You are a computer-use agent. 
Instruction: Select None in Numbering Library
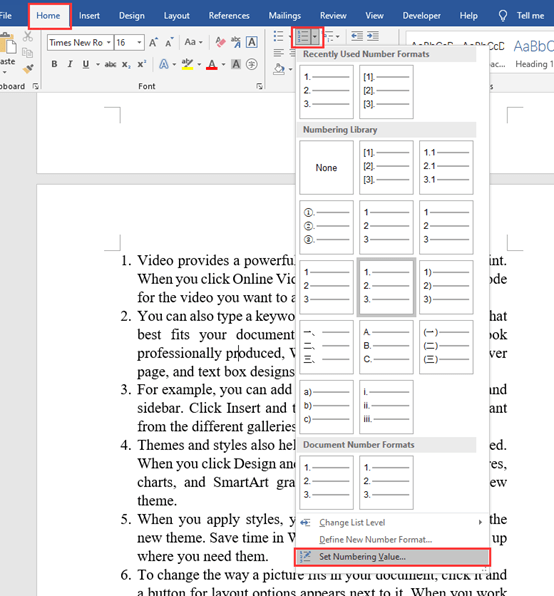326,168
